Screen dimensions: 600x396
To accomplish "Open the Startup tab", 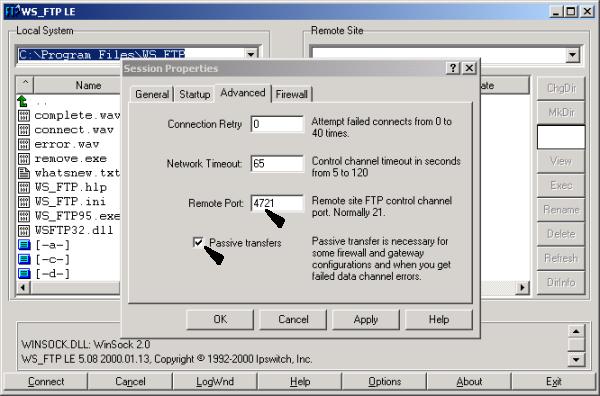I will point(194,94).
